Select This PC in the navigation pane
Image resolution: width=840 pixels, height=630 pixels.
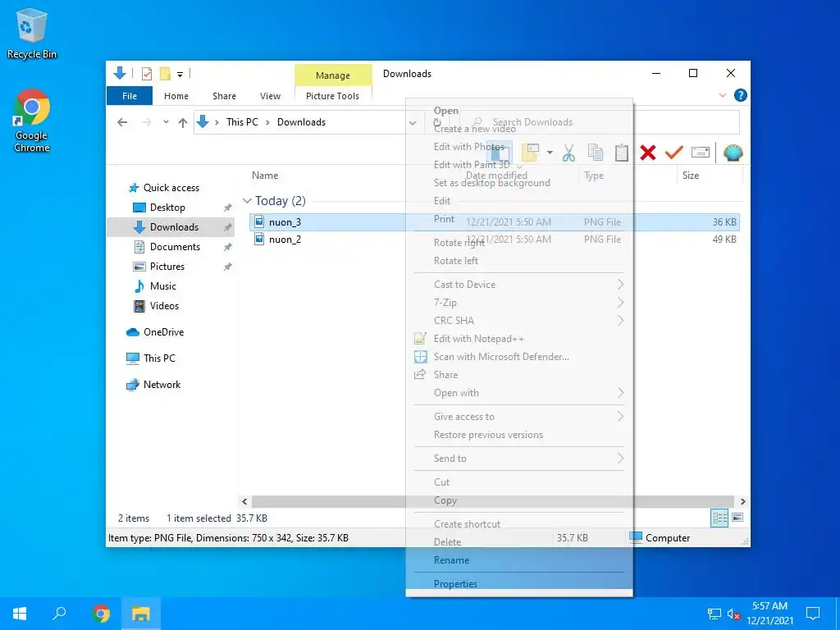pyautogui.click(x=151, y=358)
